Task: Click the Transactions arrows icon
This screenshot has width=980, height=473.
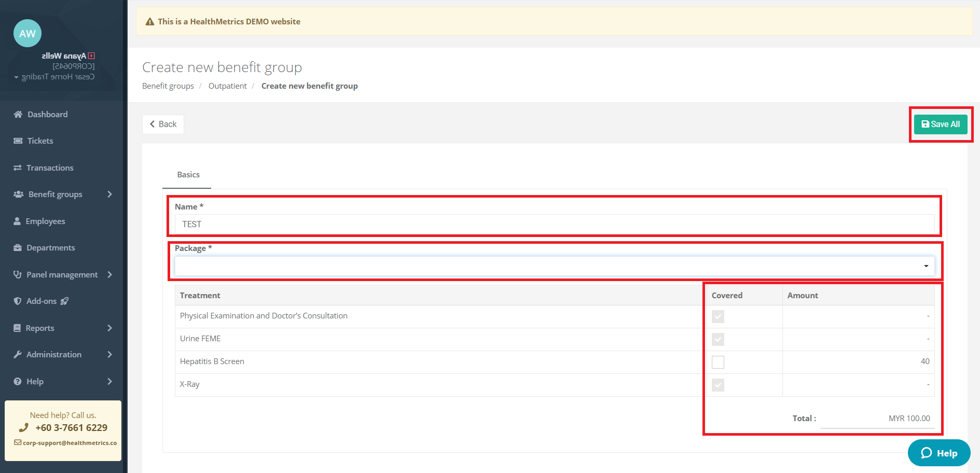Action: [18, 168]
